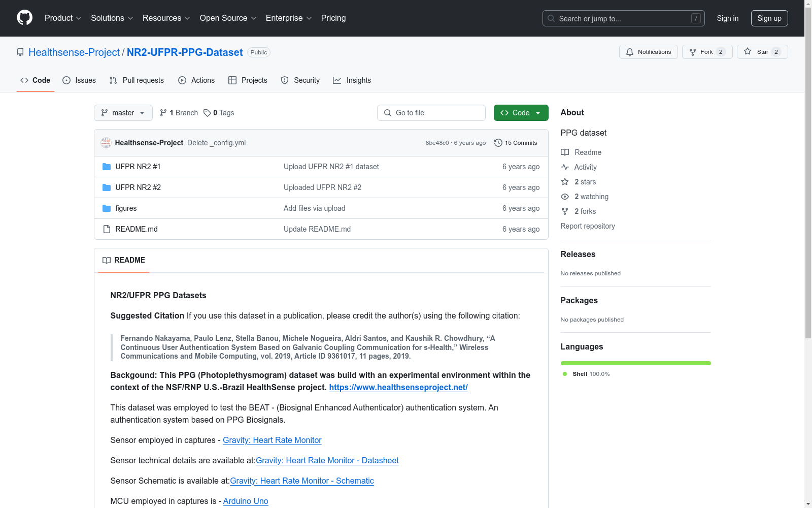The height and width of the screenshot is (508, 812).
Task: Open the Product menu
Action: point(63,18)
